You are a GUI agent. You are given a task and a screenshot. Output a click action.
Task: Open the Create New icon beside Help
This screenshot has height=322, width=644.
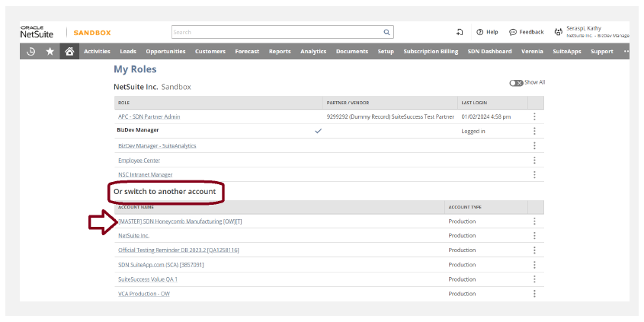[460, 32]
